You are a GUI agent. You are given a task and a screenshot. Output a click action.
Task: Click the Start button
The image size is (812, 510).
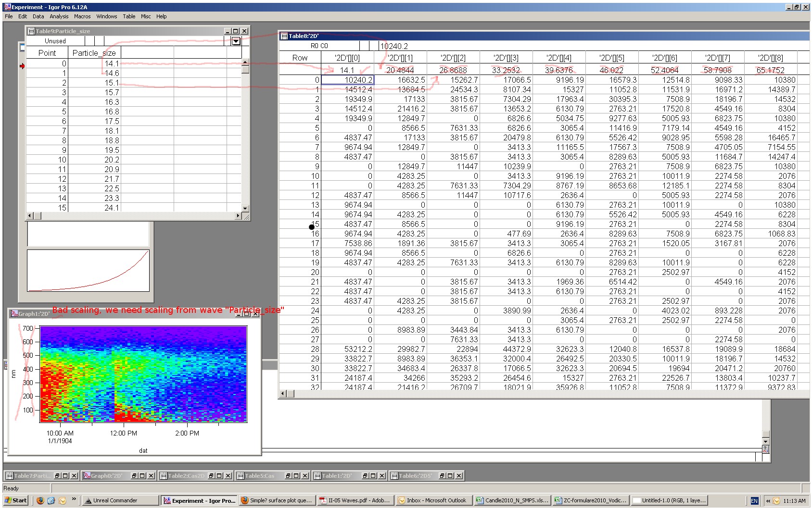coord(14,500)
